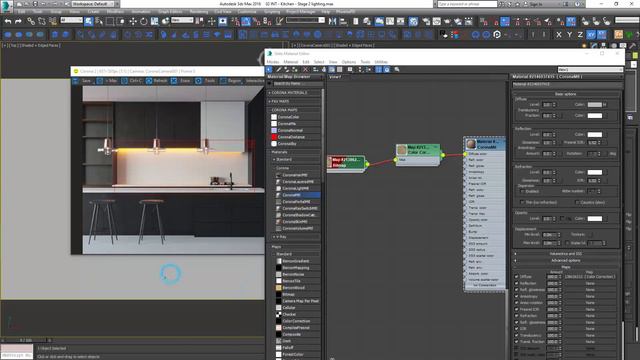Open Options menu in Material Editor
The image size is (640, 360).
pyautogui.click(x=349, y=62)
